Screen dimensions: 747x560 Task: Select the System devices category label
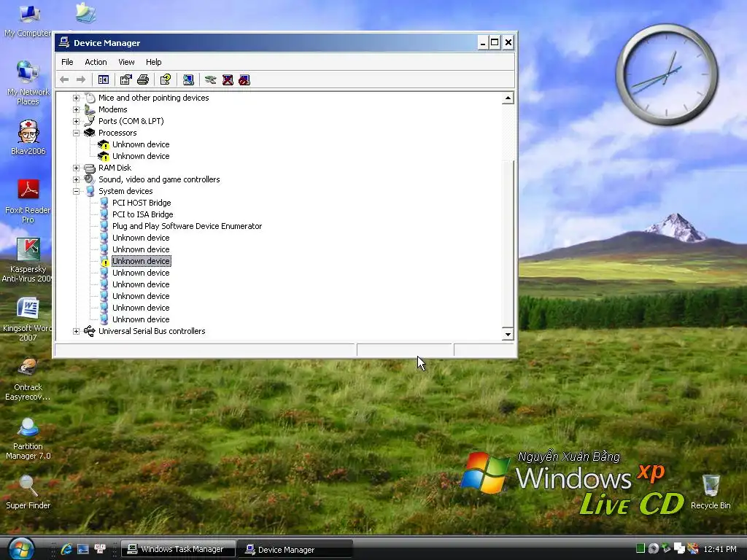coord(125,191)
